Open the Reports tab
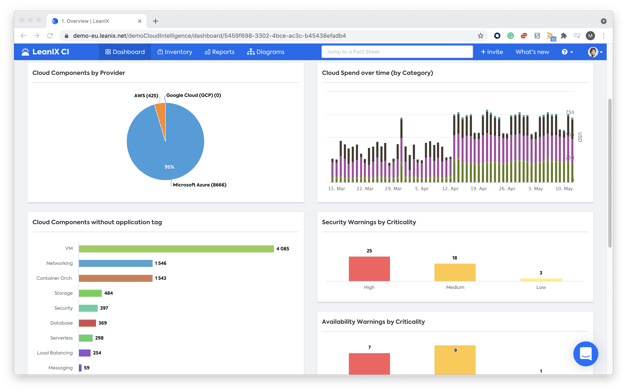 (220, 52)
